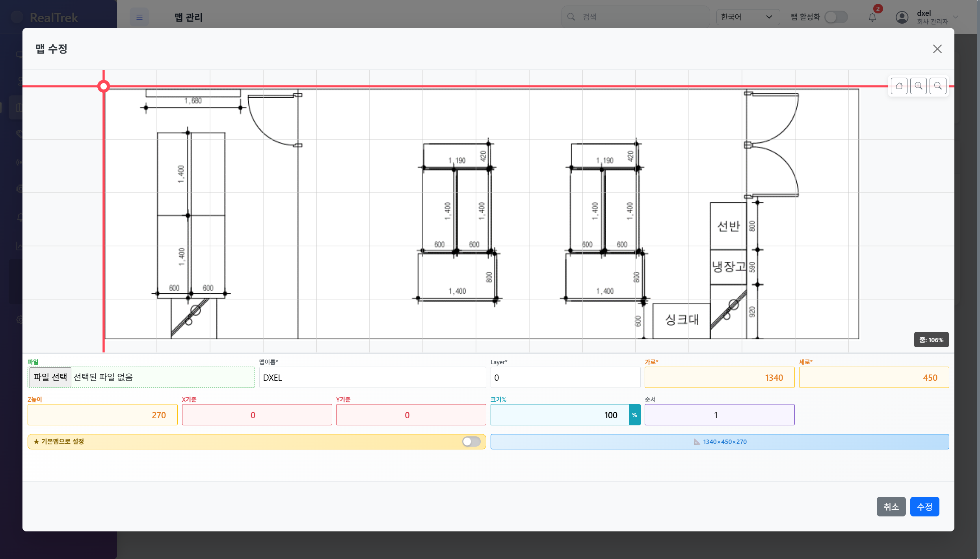Click the zoom out magnifier icon
The image size is (980, 559).
coord(938,86)
